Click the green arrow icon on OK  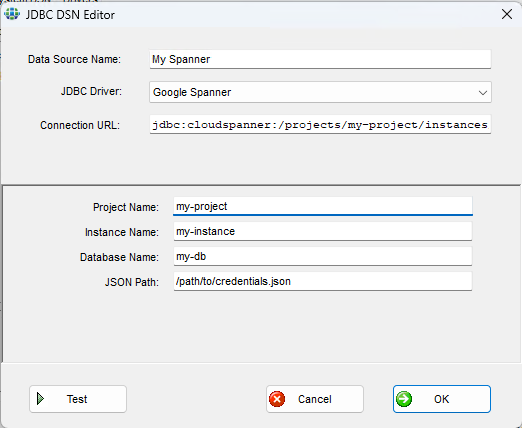click(x=404, y=399)
